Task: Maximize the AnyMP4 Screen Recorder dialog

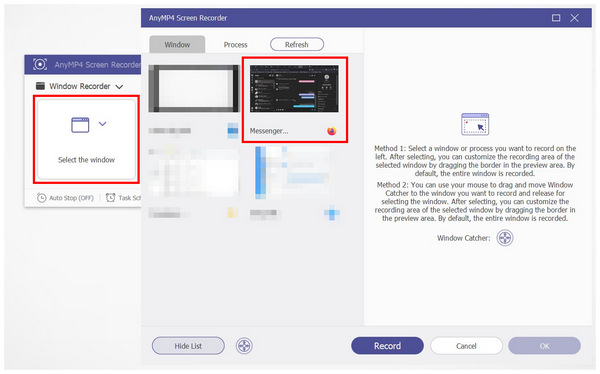Action: coord(556,18)
